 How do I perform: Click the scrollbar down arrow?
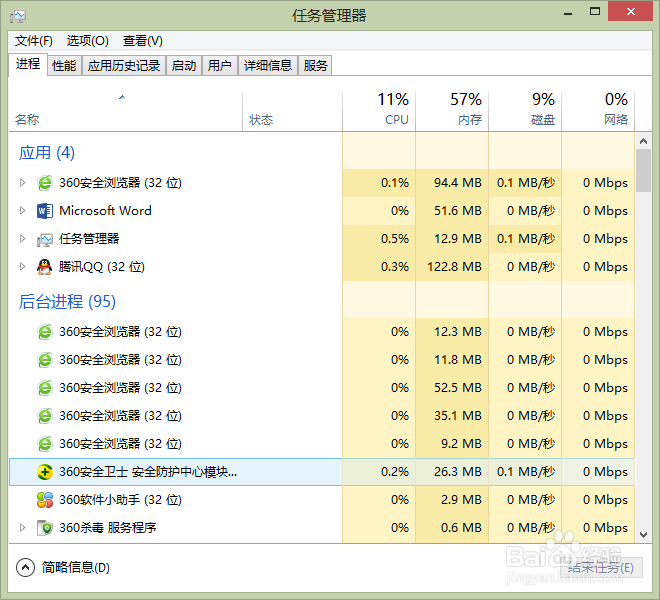(643, 535)
